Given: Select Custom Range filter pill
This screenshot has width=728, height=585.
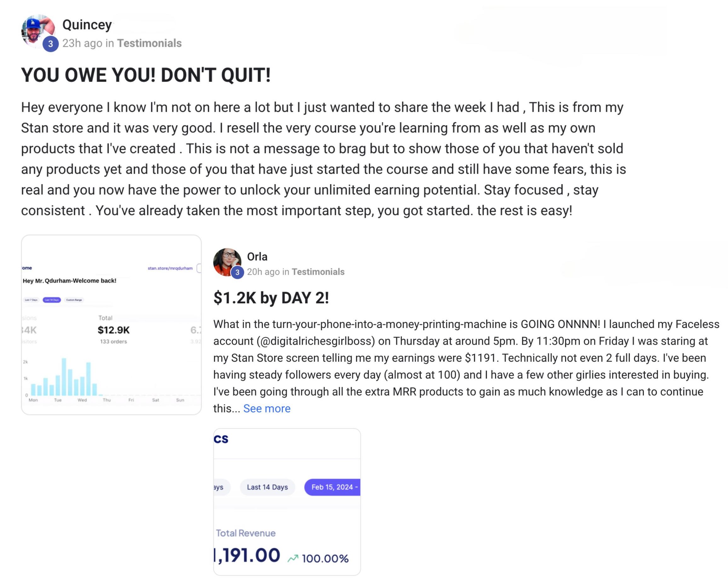Looking at the screenshot, I should click(74, 300).
